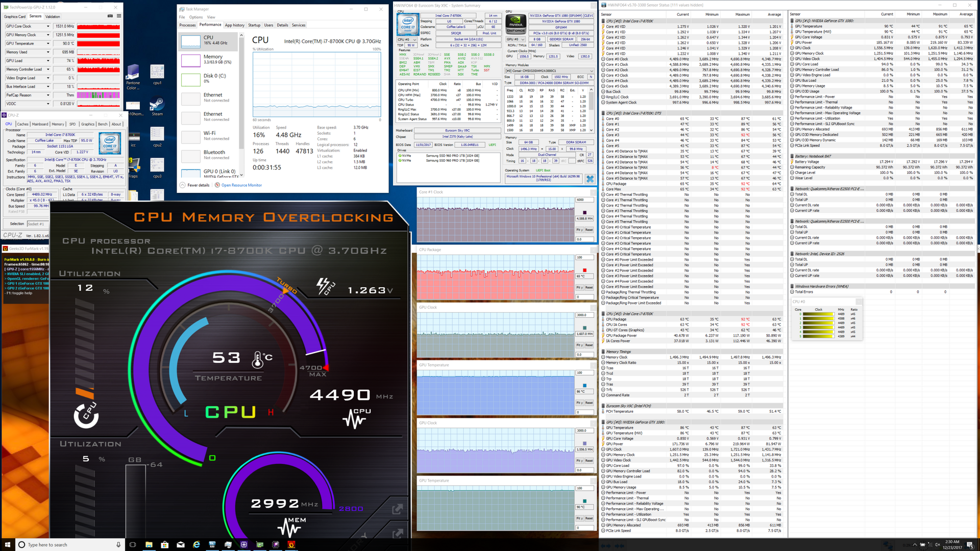Click the HWiNFO summary close X icon
This screenshot has height=551, width=980.
point(590,179)
